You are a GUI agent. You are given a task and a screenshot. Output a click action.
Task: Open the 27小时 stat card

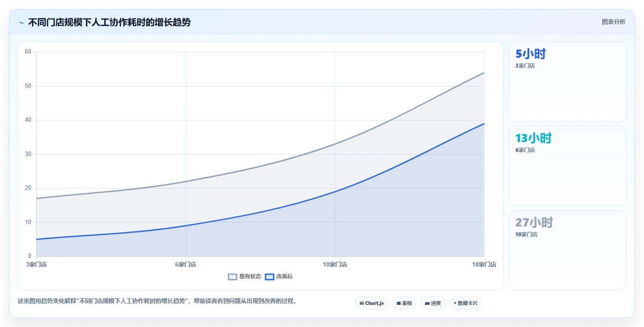[568, 250]
